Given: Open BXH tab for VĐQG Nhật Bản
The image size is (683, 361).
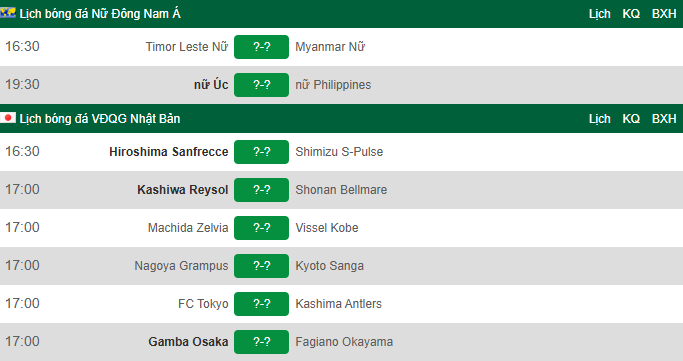Looking at the screenshot, I should [664, 119].
